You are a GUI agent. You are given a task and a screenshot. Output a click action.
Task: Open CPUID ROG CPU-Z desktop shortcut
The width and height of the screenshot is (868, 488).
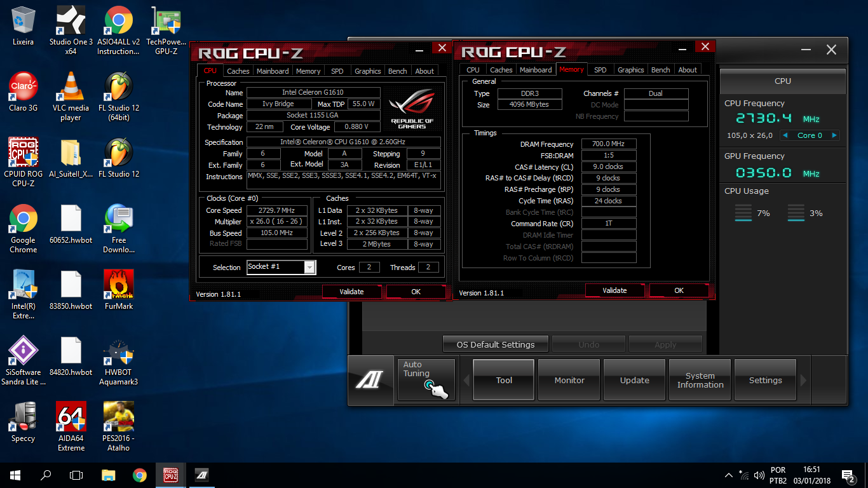click(24, 162)
